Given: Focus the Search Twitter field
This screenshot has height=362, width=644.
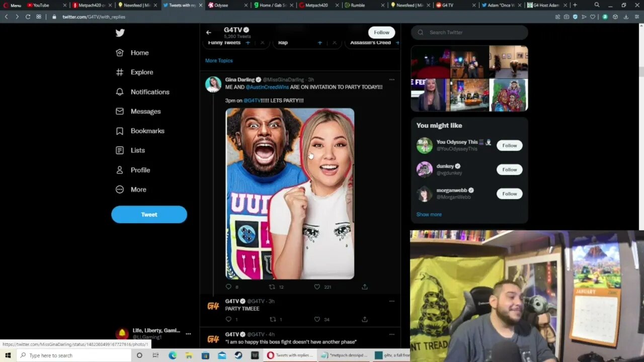Looking at the screenshot, I should pyautogui.click(x=469, y=33).
